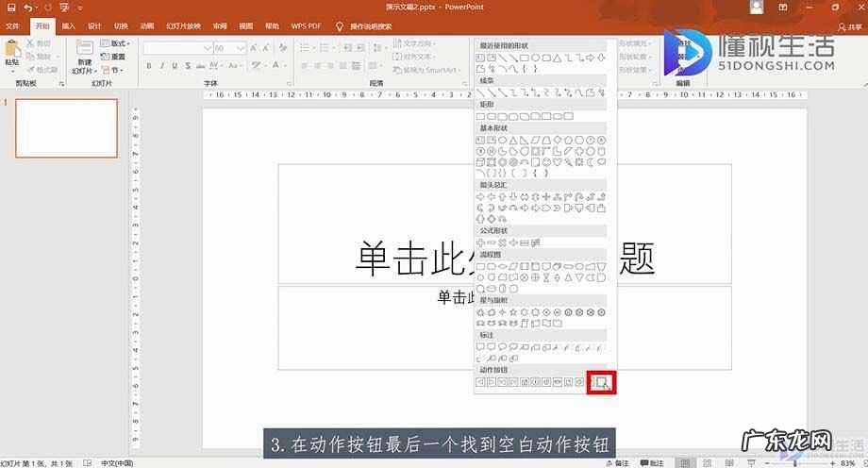Choose the first rectangle under Rectangles section
The width and height of the screenshot is (868, 468).
click(480, 116)
